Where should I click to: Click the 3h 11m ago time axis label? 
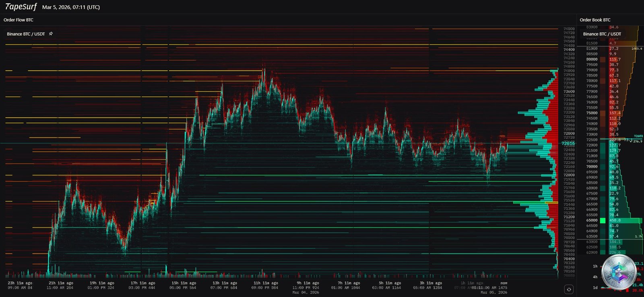click(x=431, y=283)
